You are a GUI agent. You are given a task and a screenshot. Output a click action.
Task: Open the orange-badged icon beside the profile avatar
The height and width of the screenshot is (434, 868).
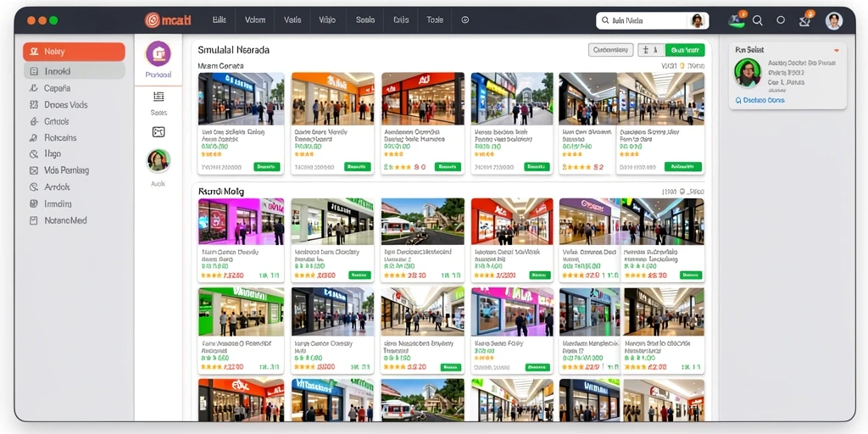point(805,20)
